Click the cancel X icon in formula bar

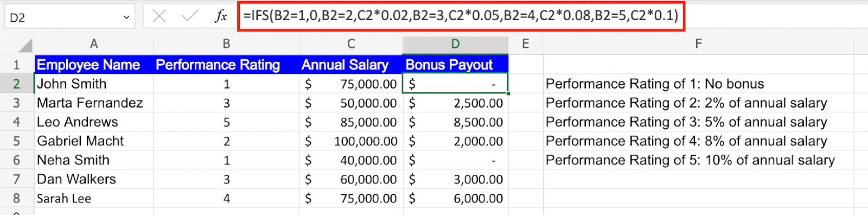click(159, 16)
